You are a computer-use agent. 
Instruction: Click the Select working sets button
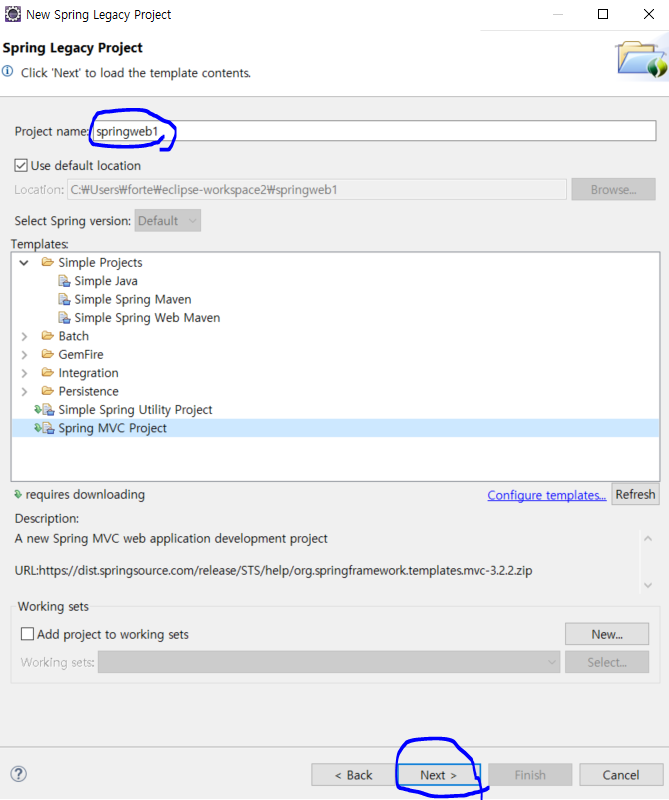pyautogui.click(x=607, y=662)
